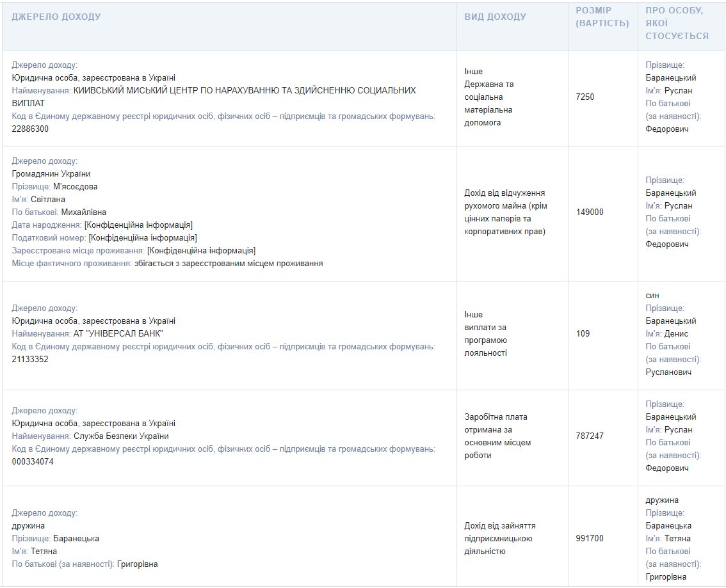
Task: Click the "Вид доходу" column header
Action: pos(495,17)
